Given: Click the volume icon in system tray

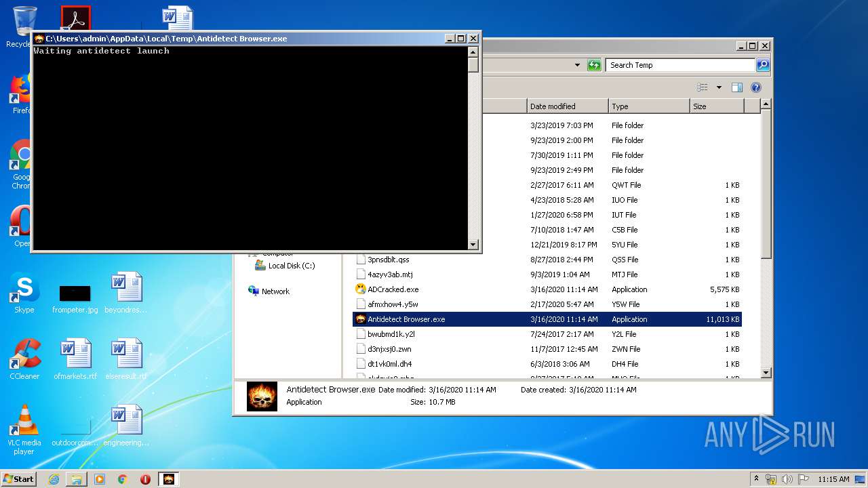Looking at the screenshot, I should point(787,479).
